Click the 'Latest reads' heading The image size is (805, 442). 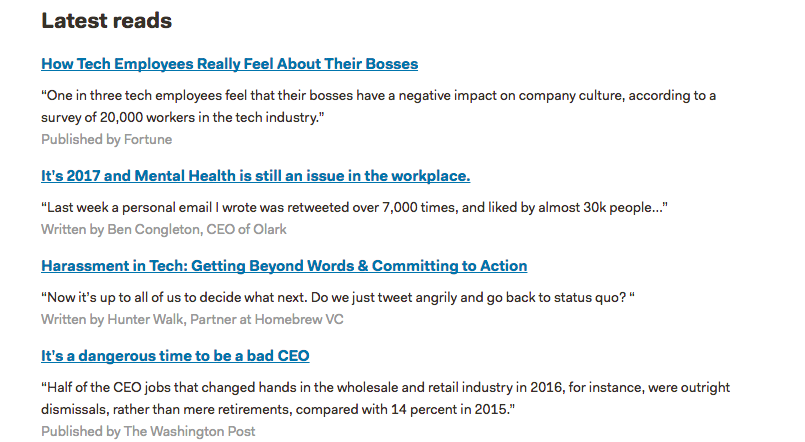coord(107,21)
